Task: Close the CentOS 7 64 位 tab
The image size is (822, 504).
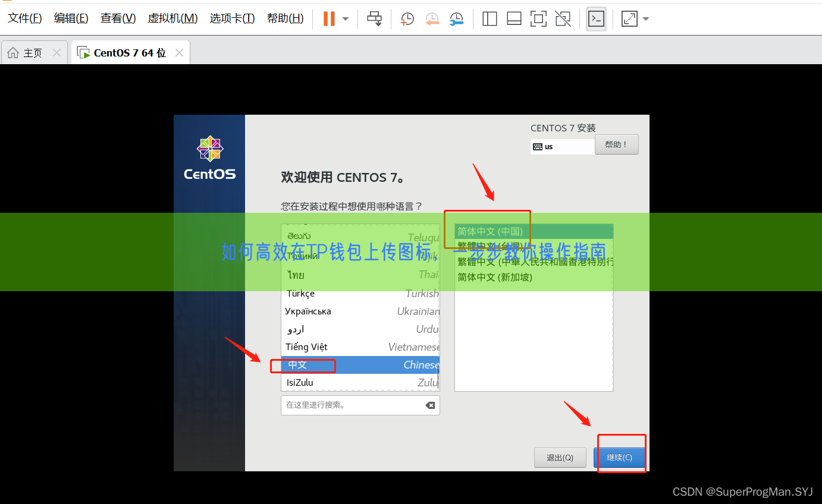Action: [x=179, y=53]
